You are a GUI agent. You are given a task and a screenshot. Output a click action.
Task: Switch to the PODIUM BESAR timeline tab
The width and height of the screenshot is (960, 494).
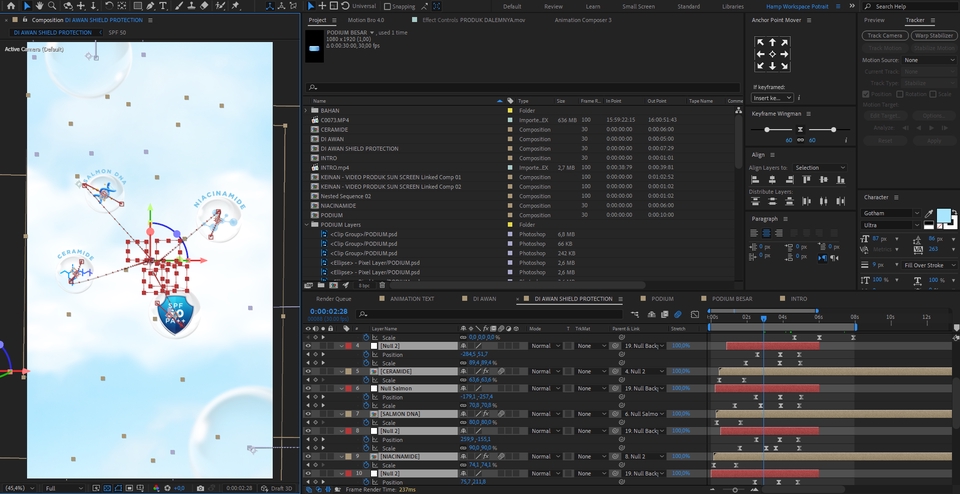(732, 299)
